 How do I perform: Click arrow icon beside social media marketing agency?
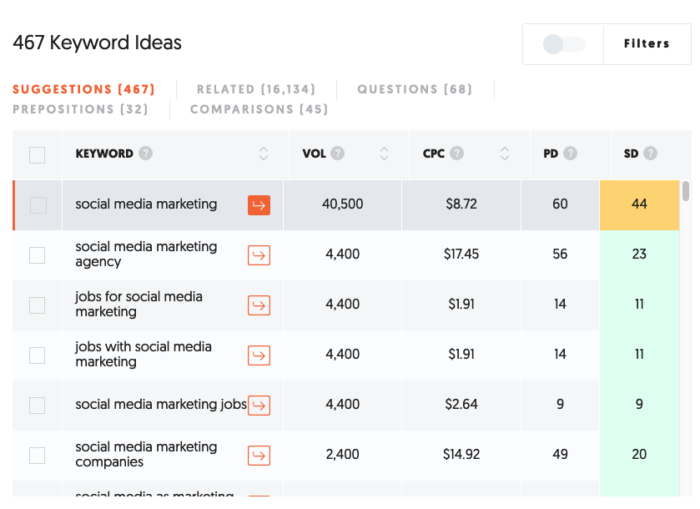[x=259, y=255]
